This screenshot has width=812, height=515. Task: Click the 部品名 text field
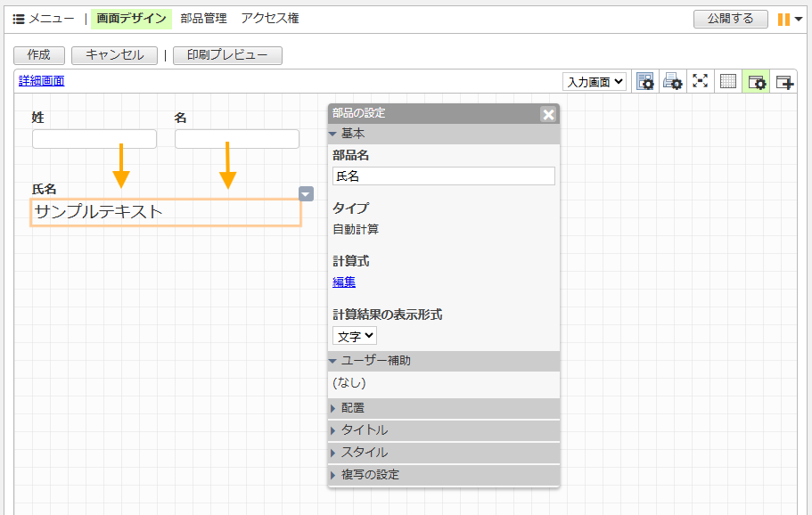pyautogui.click(x=444, y=176)
